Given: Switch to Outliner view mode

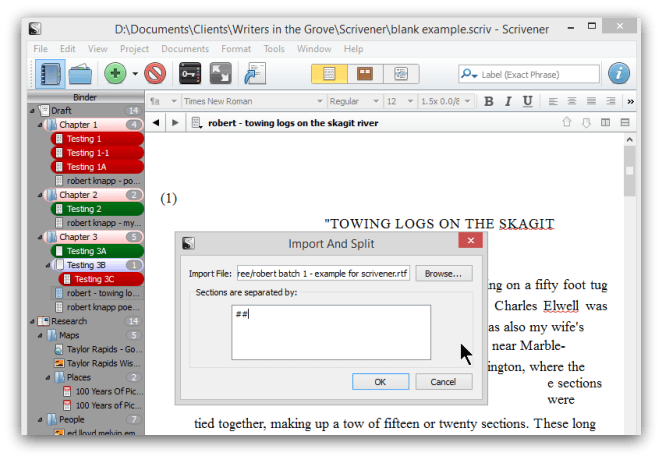Looking at the screenshot, I should tap(401, 74).
